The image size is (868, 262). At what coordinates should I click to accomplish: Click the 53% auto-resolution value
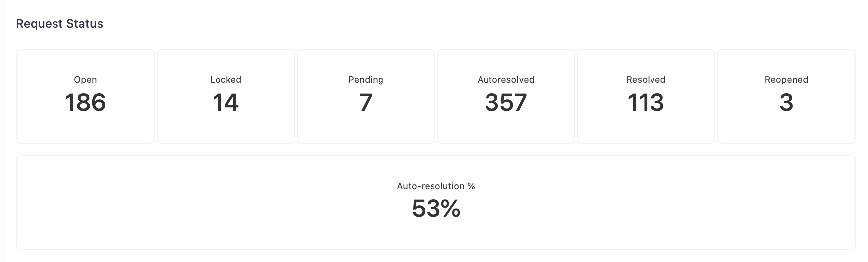pyautogui.click(x=436, y=208)
